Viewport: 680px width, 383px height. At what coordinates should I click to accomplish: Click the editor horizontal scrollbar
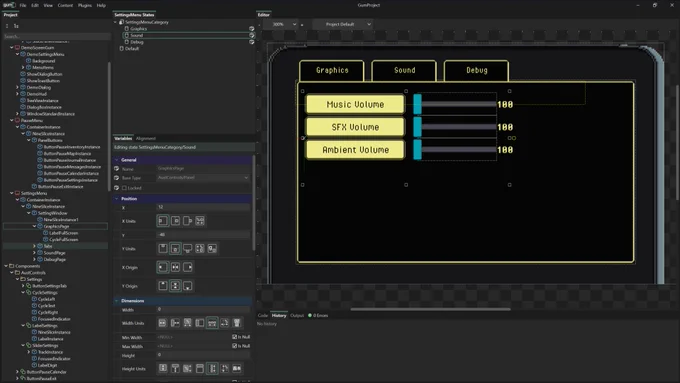click(x=430, y=309)
